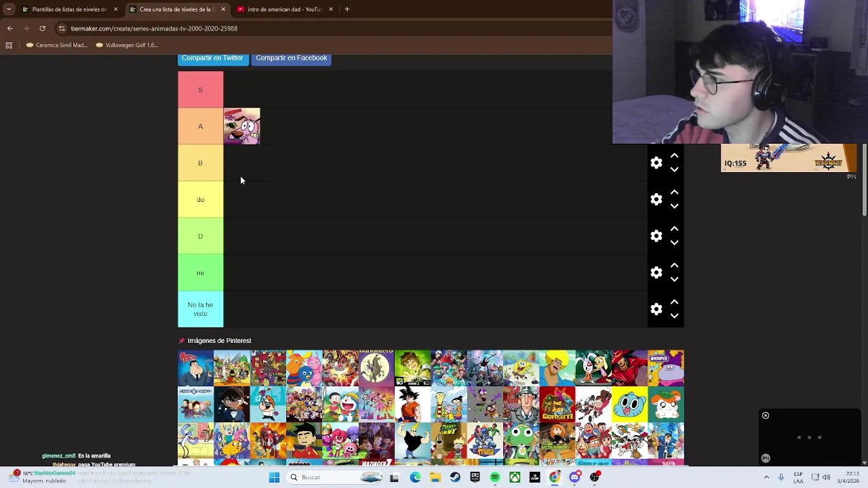868x488 pixels.
Task: Select the Gumball thumbnail
Action: click(x=629, y=405)
